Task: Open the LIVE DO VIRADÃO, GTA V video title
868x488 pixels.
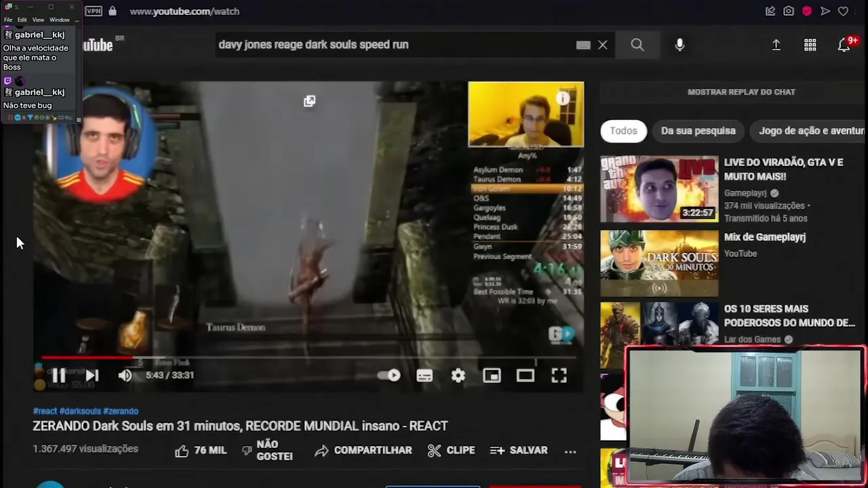Action: [783, 169]
